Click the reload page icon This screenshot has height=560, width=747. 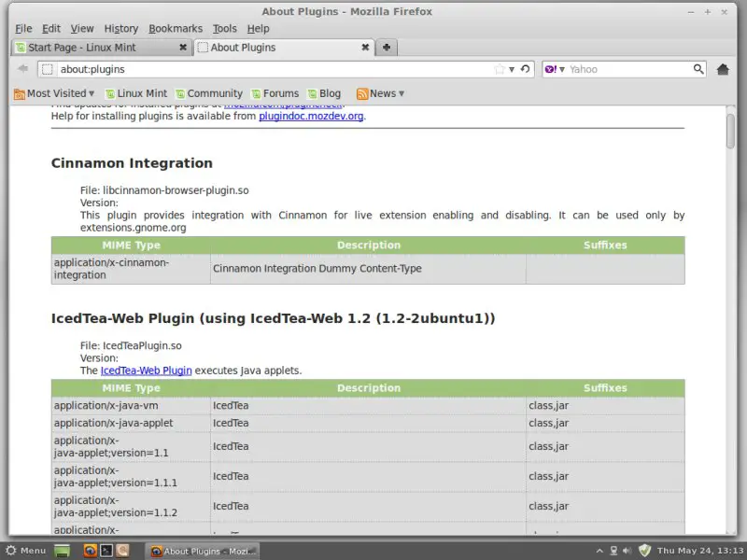525,69
